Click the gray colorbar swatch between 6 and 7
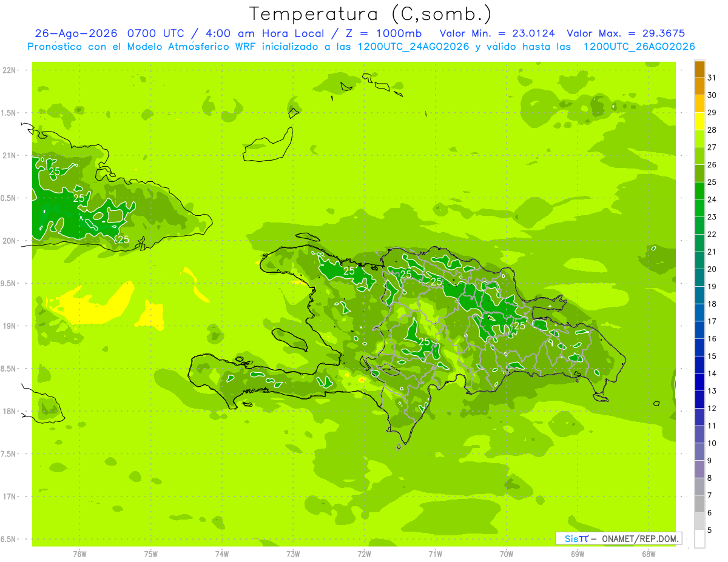 tap(699, 504)
